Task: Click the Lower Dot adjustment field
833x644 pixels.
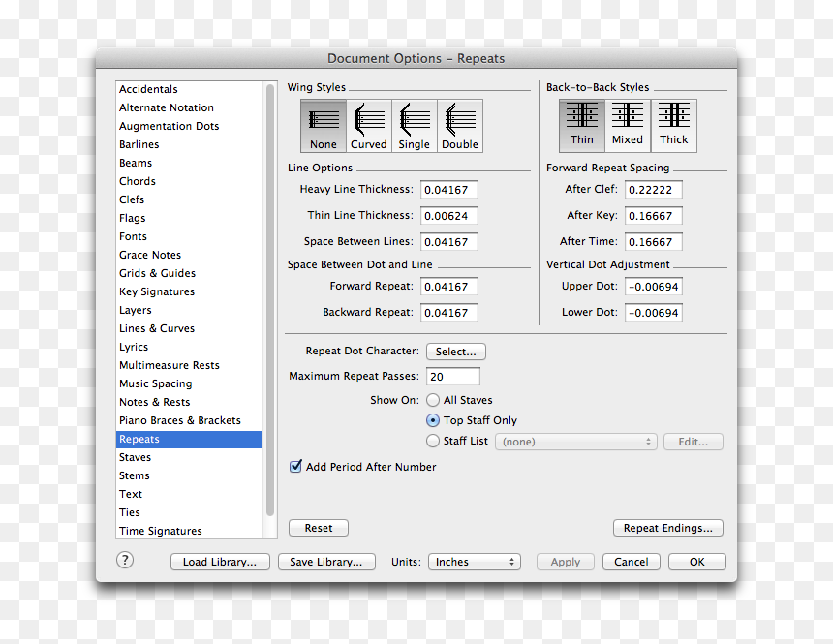Action: (x=654, y=313)
